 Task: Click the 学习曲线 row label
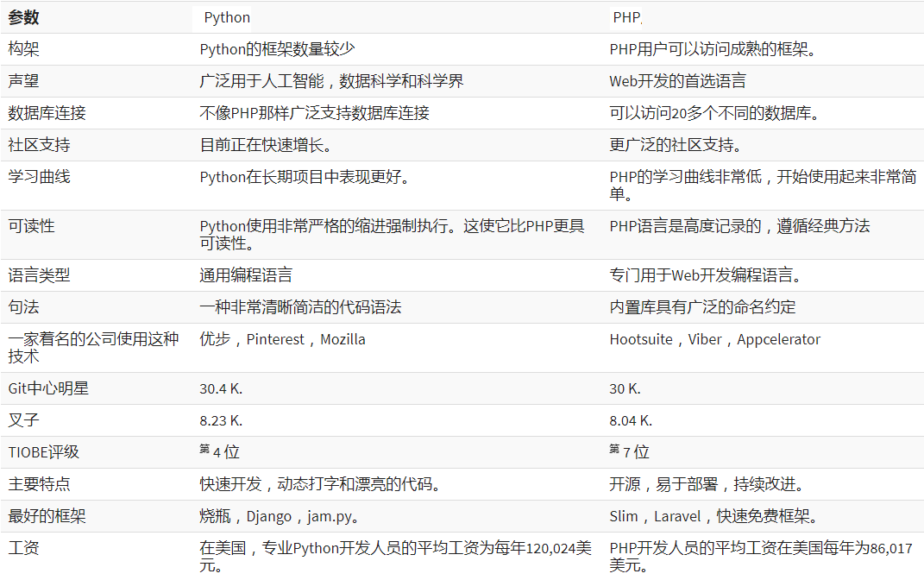pyautogui.click(x=39, y=177)
